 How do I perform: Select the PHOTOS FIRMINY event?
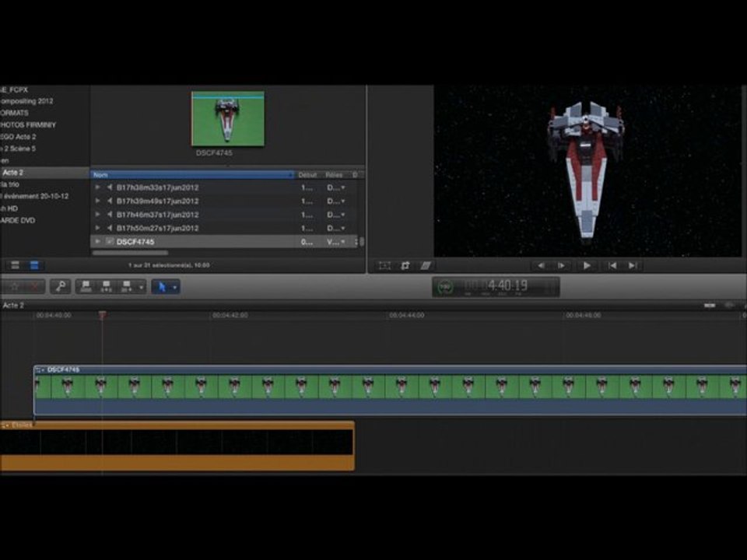pyautogui.click(x=28, y=124)
